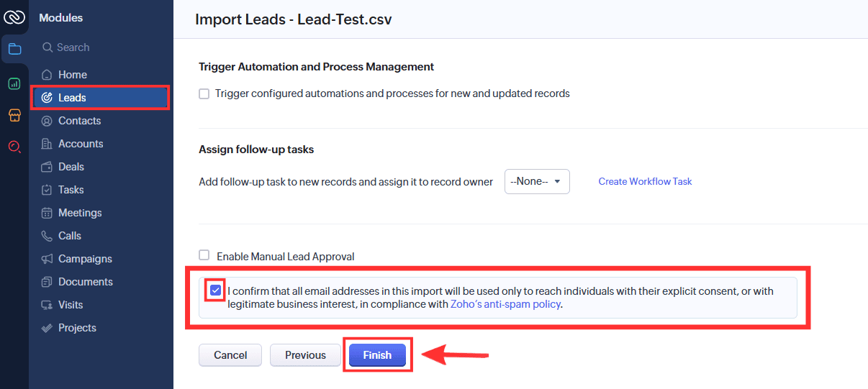This screenshot has width=868, height=389.
Task: Click the sidebar Search field
Action: [x=101, y=47]
